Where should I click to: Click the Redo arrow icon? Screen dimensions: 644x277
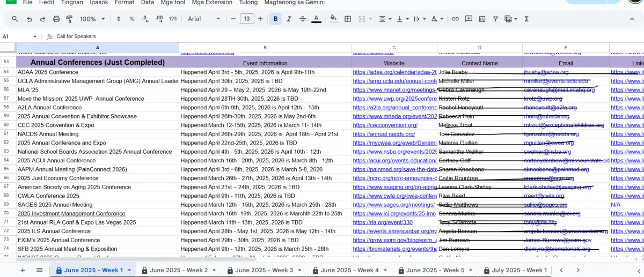point(42,19)
